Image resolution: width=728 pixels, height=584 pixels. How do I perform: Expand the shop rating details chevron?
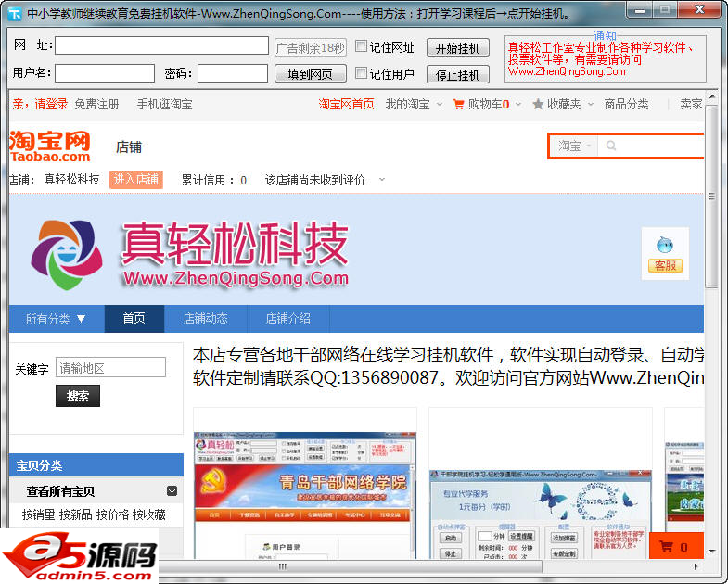pyautogui.click(x=382, y=179)
